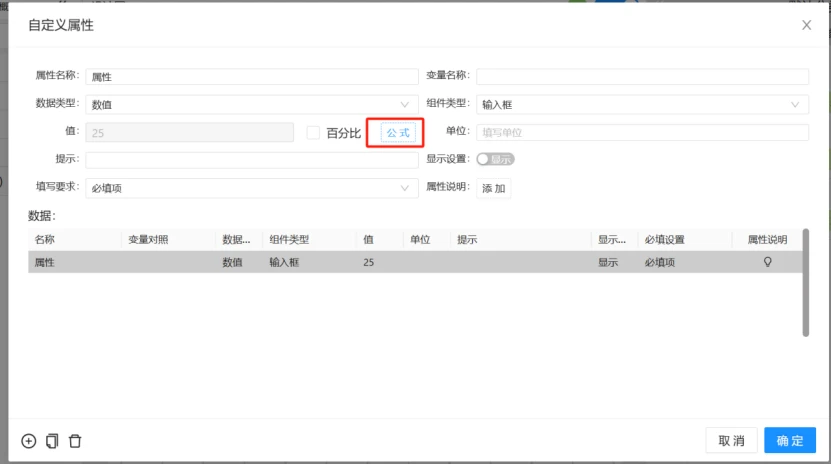Viewport: 831px width, 465px height.
Task: Click the data table vertical scrollbar
Action: (x=806, y=283)
